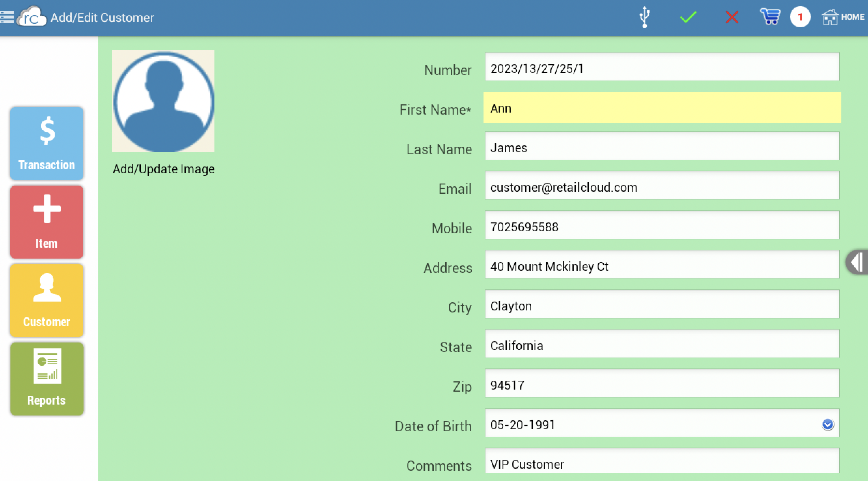Click the Mobile number field
Viewport: 868px width, 481px height.
[662, 225]
